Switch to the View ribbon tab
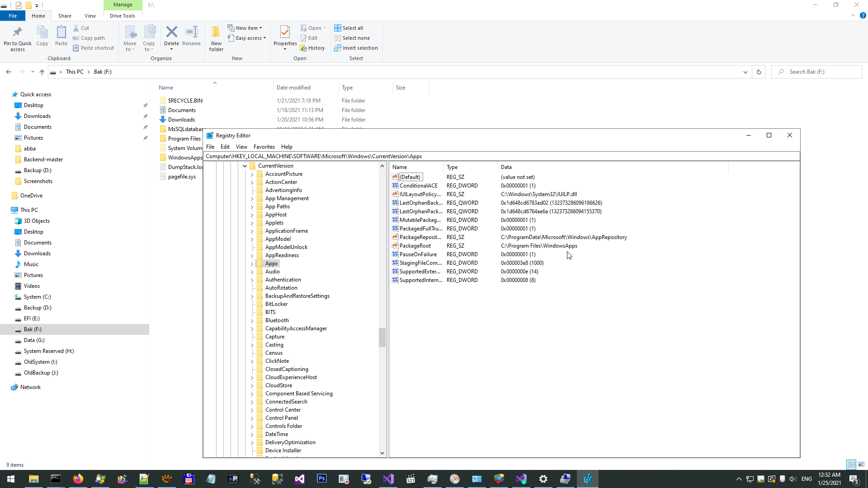 90,16
